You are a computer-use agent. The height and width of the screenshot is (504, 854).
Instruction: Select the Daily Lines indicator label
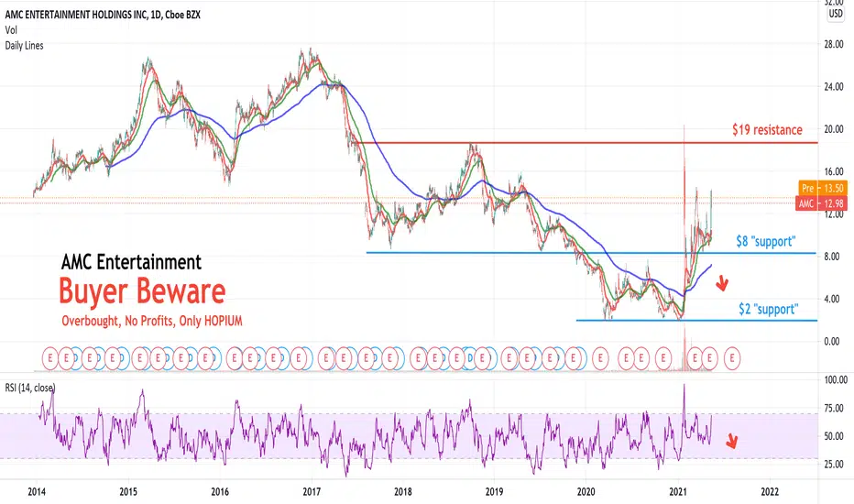point(24,46)
